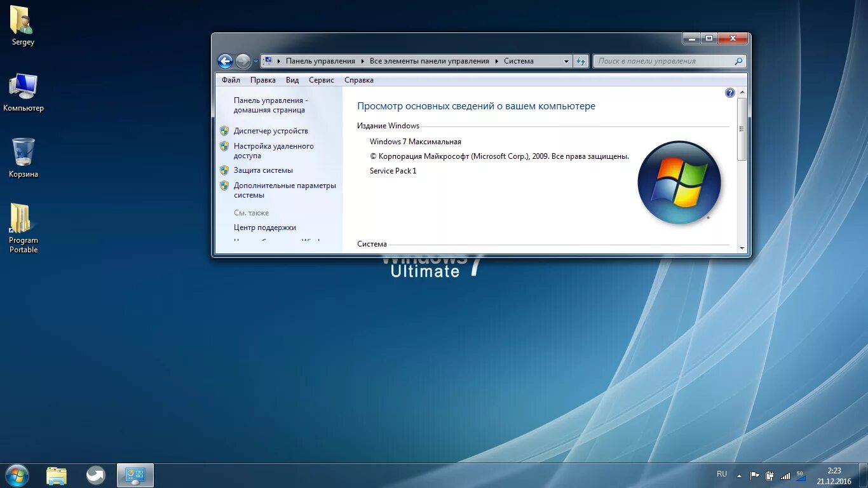Select the Компьютер desktop icon
The width and height of the screenshot is (868, 488).
click(24, 92)
